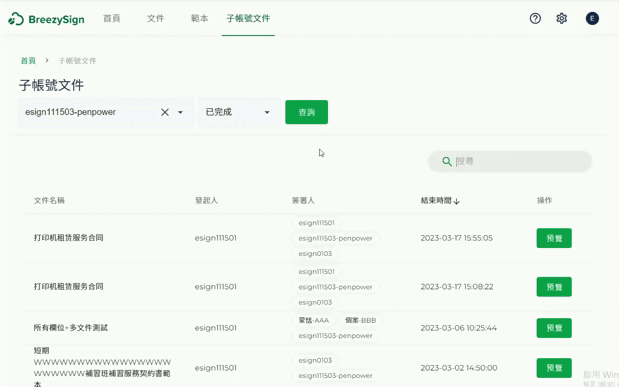Click 發起人 column header

206,201
